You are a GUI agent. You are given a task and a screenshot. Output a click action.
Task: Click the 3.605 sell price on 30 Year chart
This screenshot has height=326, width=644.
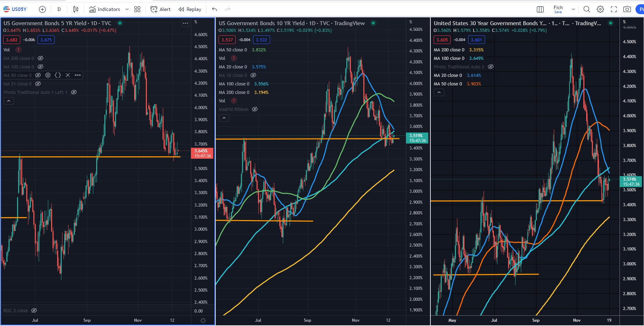[442, 40]
